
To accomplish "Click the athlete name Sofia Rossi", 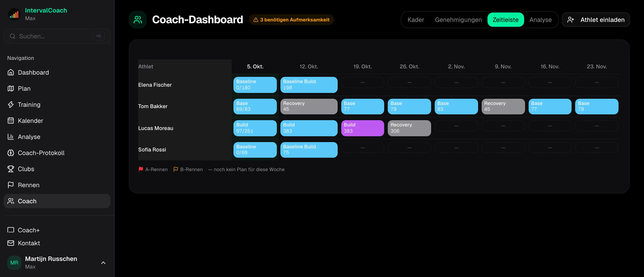I will click(x=152, y=150).
